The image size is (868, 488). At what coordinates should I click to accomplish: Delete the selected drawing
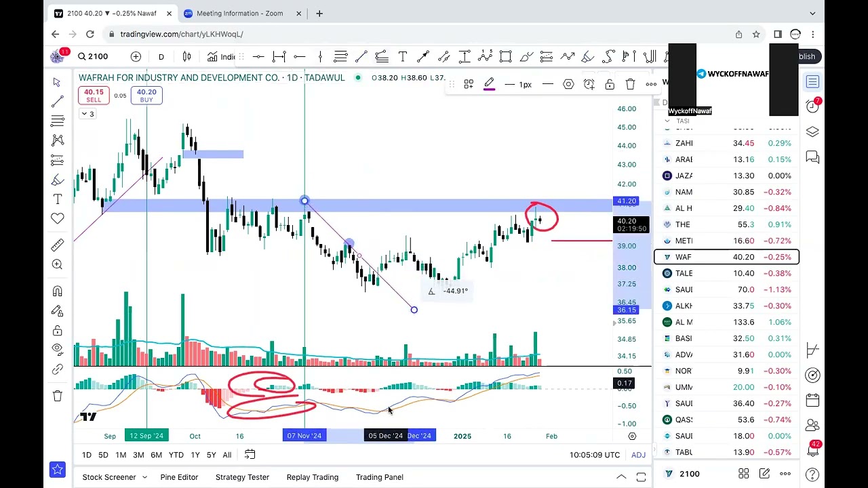630,85
